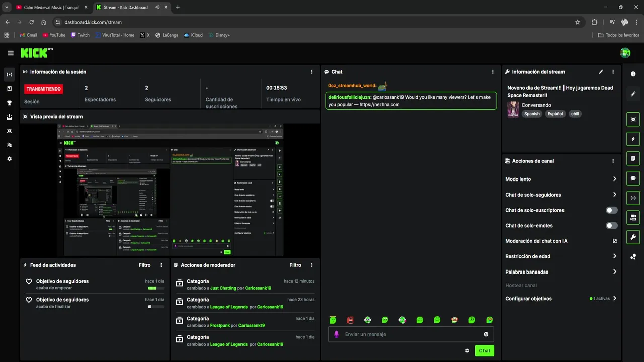Open the Disney+ bookmark
644x362 pixels.
(x=219, y=35)
